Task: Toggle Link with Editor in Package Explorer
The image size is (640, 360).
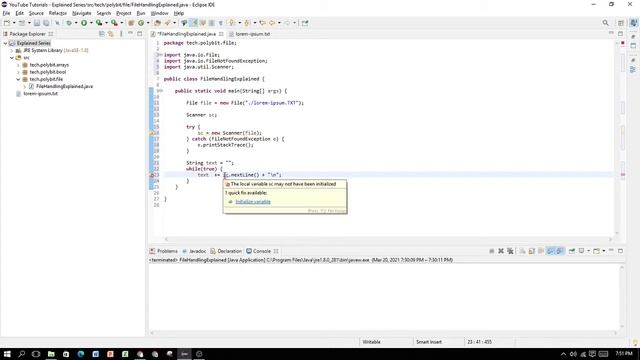Action: coord(111,34)
